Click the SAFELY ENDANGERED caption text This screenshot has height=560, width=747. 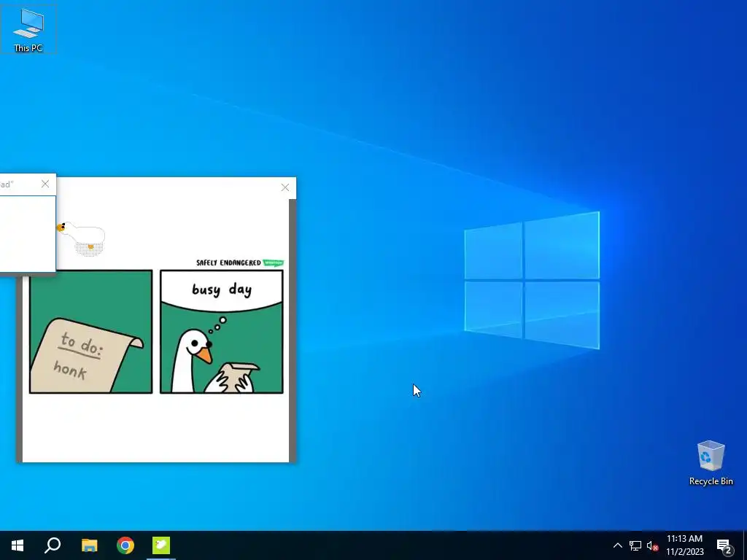tap(228, 262)
